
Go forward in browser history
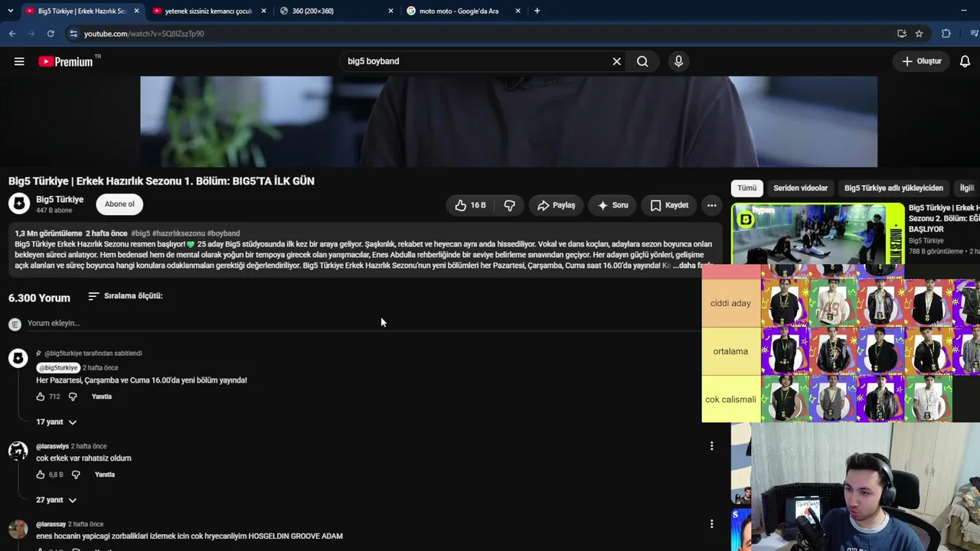[31, 34]
